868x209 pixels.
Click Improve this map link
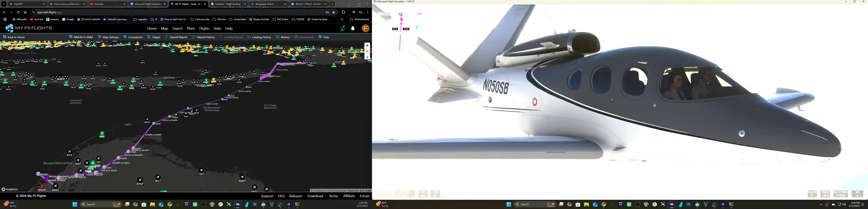360,191
